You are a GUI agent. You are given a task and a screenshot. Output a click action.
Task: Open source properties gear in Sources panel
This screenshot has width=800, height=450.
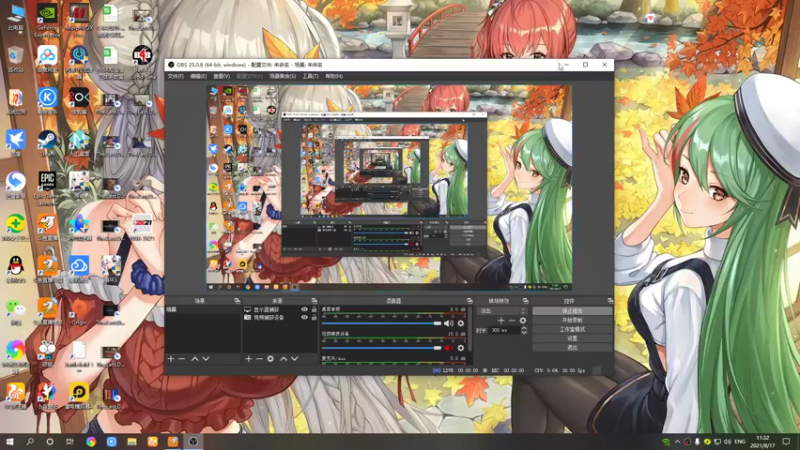click(270, 359)
